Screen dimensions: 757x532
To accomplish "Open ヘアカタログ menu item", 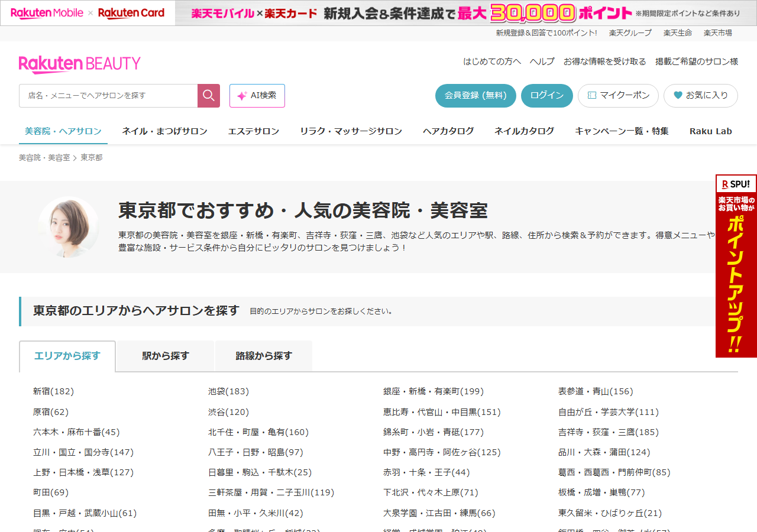I will (448, 131).
